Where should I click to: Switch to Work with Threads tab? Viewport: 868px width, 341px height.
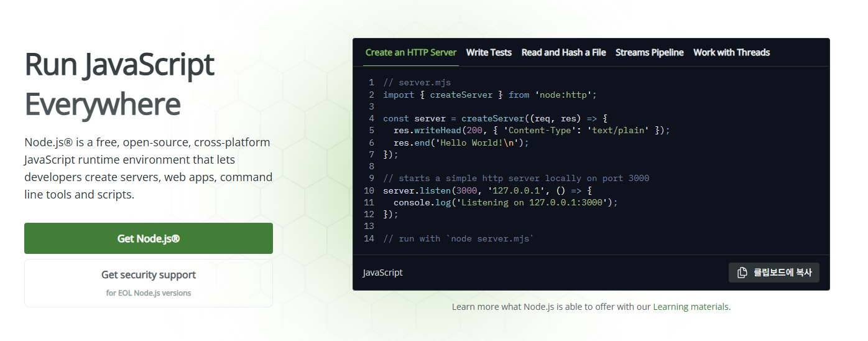coord(732,52)
